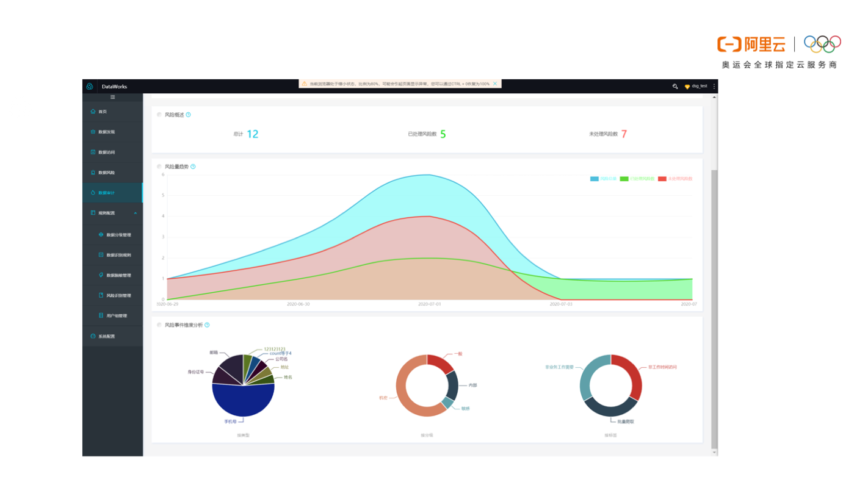Click the warning triangle in browser notice
This screenshot has width=868, height=488.
point(304,84)
